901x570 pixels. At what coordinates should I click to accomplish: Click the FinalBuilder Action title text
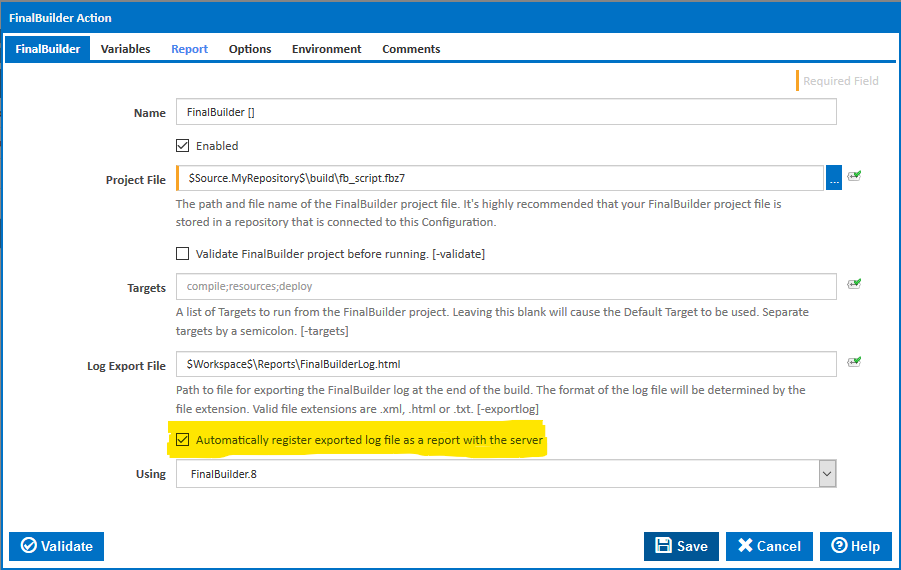point(60,18)
